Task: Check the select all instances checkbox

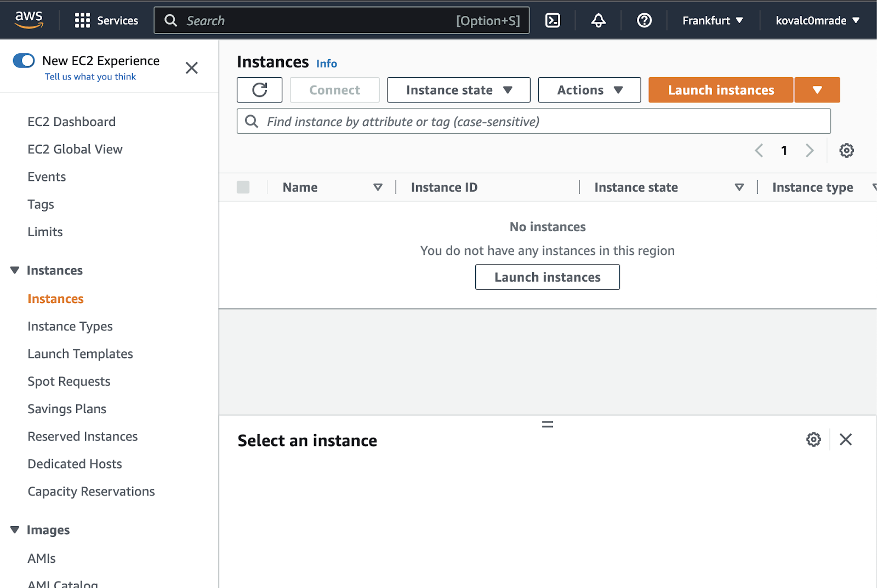Action: pos(243,187)
